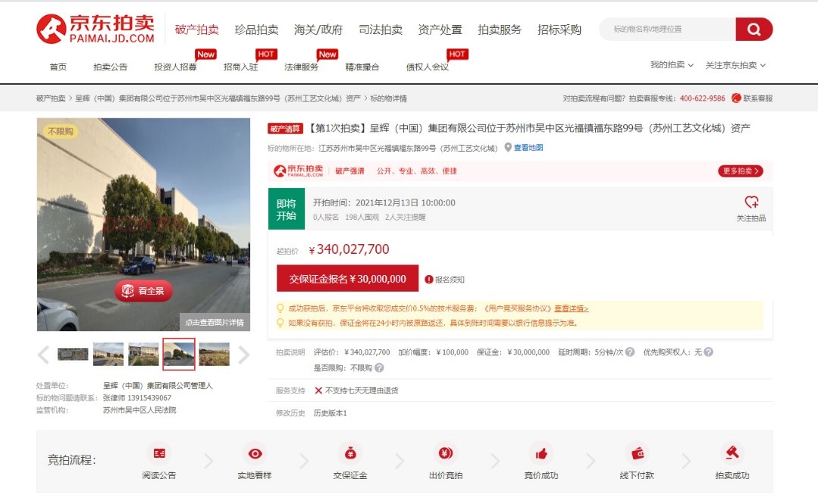The image size is (818, 504).
Task: Click the heart icon to follow this auction item
Action: point(752,201)
